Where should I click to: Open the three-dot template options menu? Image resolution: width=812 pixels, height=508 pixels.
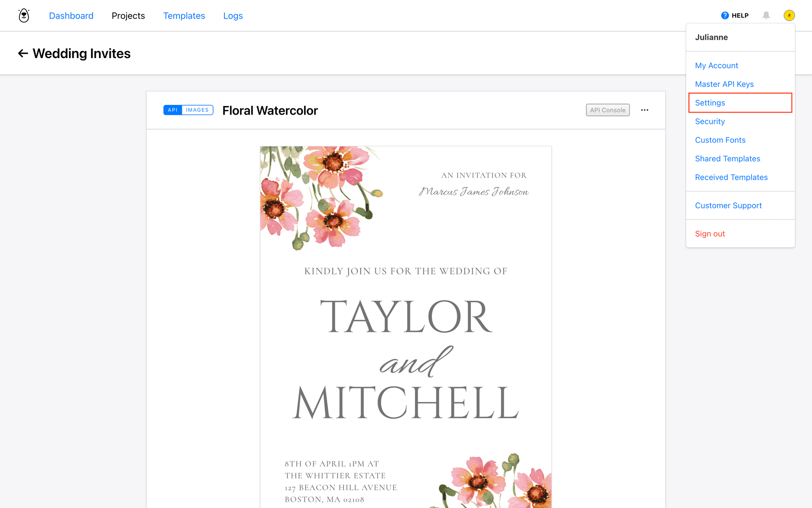click(x=644, y=110)
